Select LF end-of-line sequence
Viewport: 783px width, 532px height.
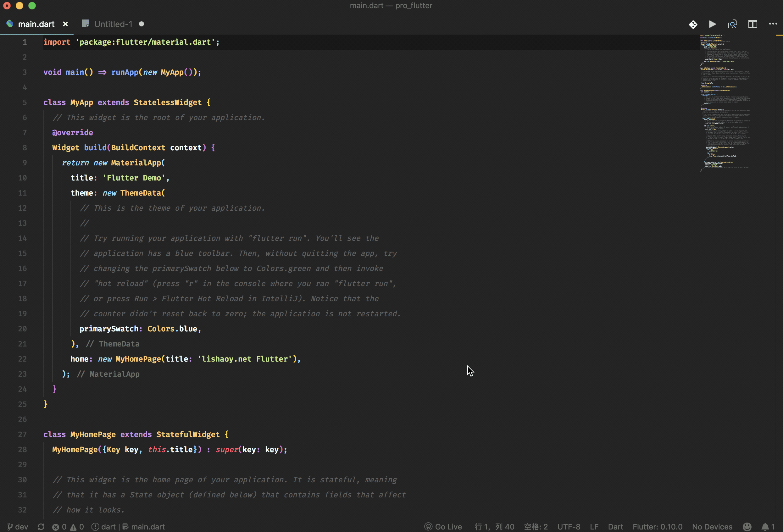click(x=594, y=527)
